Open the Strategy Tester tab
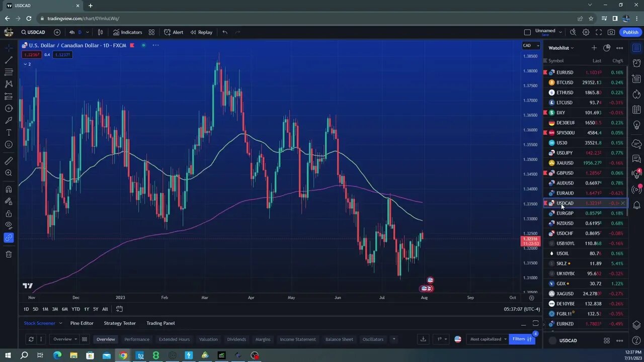644x362 pixels. [x=120, y=323]
